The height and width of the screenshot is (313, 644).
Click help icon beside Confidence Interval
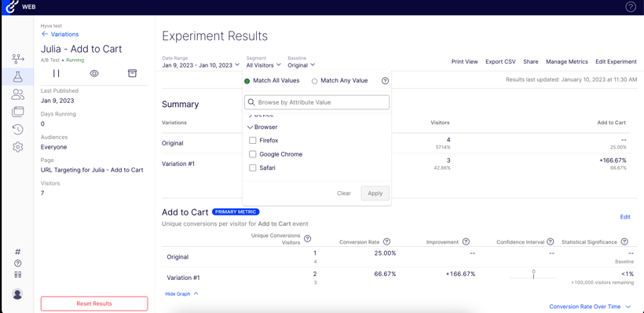click(x=551, y=242)
